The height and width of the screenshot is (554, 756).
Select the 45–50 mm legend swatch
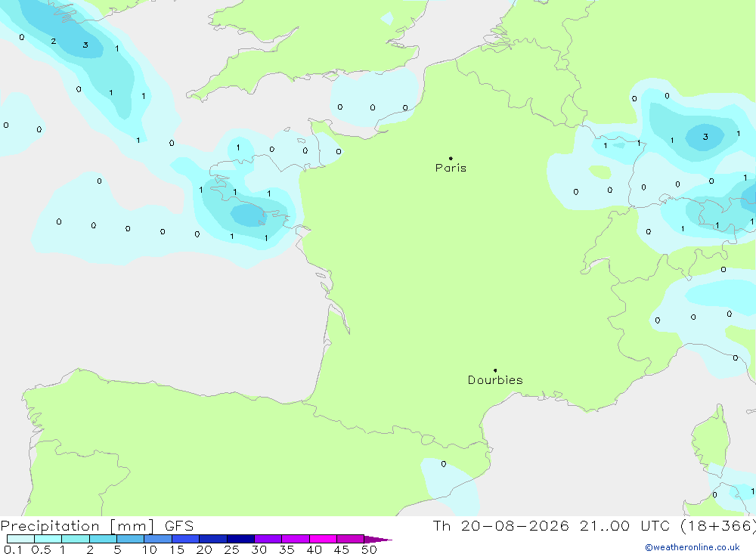pyautogui.click(x=351, y=539)
